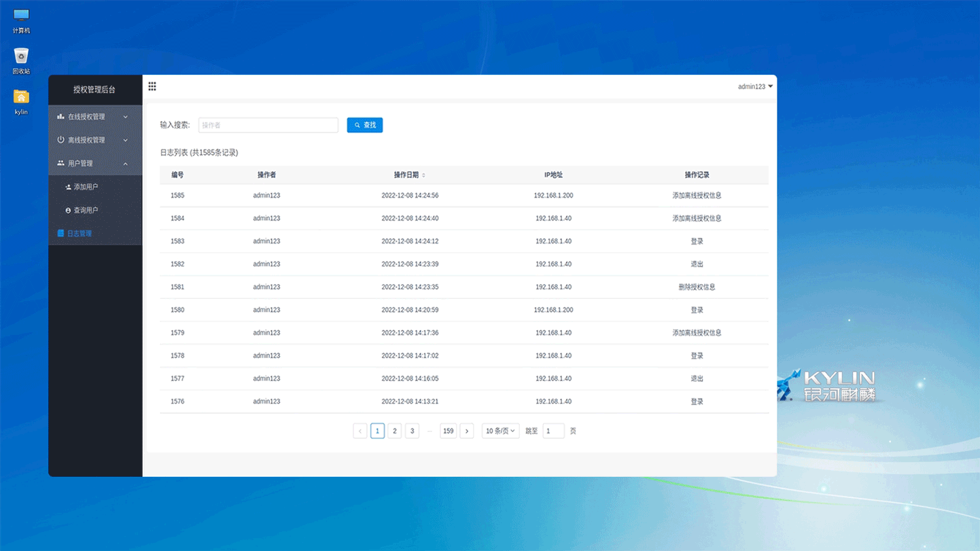The image size is (980, 551).
Task: Open the admin123 account dropdown
Action: 756,87
